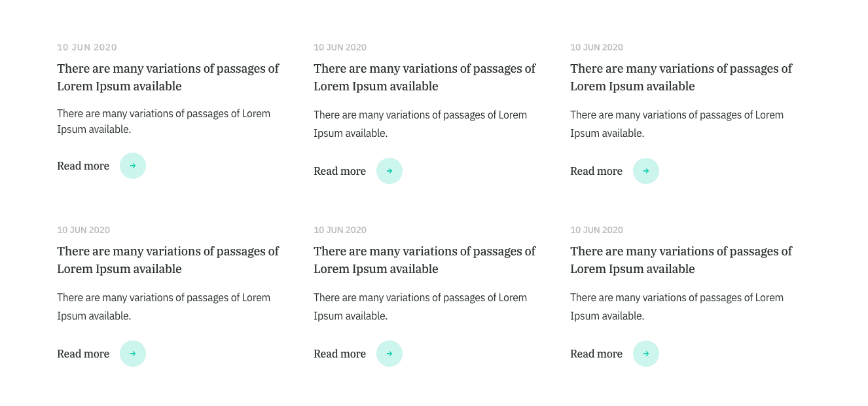The image size is (868, 406).
Task: Click the "10 JUN 2020" date on the bottom-right card
Action: click(x=596, y=230)
